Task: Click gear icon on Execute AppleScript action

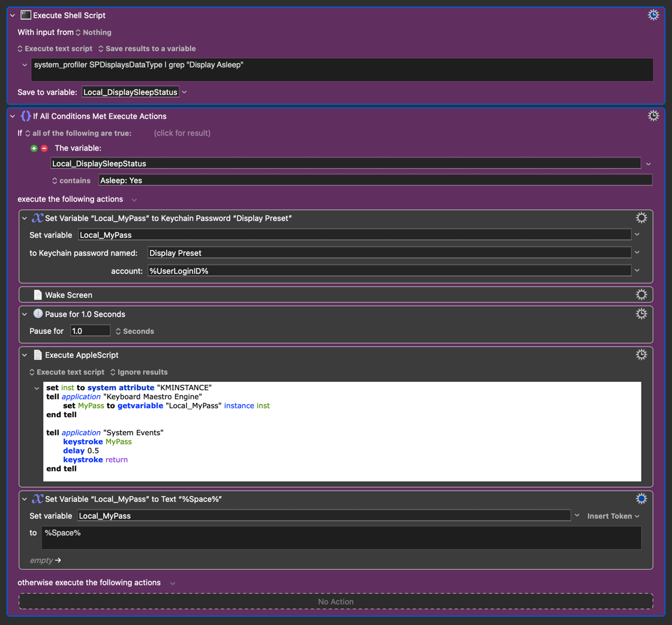Action: (x=641, y=355)
